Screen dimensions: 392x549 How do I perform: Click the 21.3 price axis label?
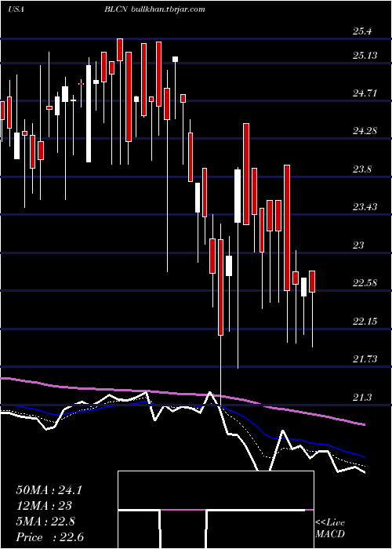click(x=362, y=398)
